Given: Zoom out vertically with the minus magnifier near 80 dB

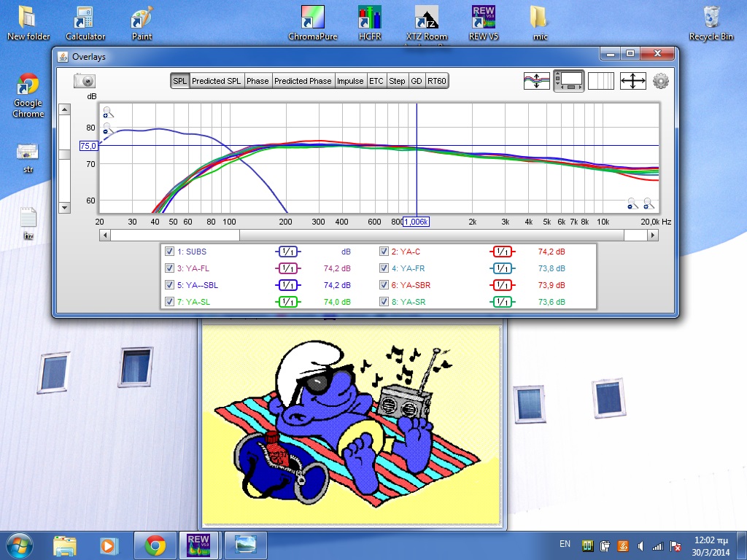Looking at the screenshot, I should [108, 128].
